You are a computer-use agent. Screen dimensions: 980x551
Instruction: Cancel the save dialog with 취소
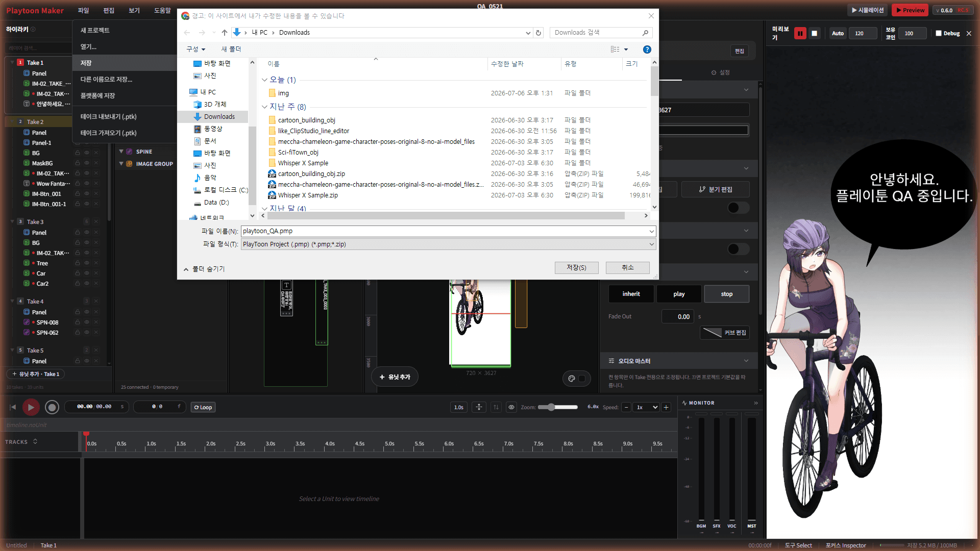pyautogui.click(x=627, y=268)
